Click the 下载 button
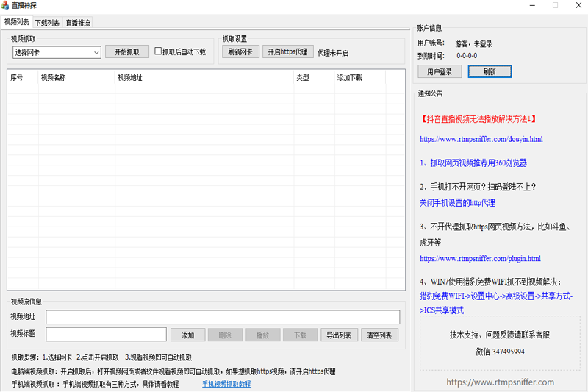 (301, 335)
